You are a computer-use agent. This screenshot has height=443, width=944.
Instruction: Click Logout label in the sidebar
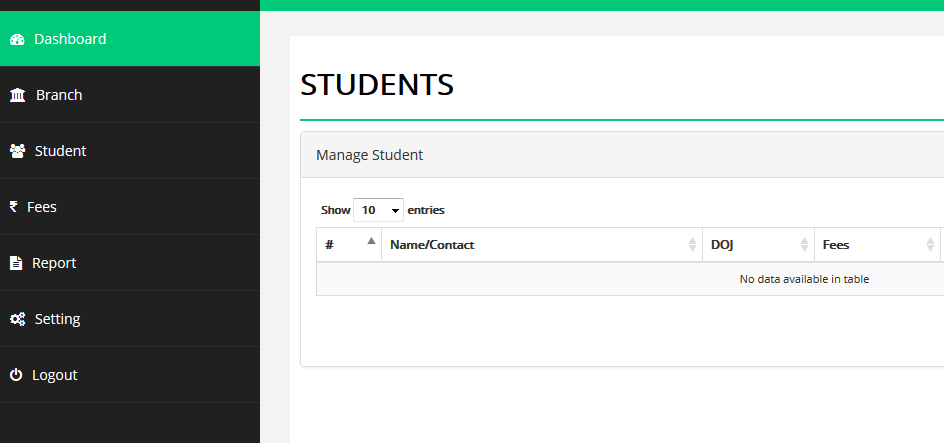click(55, 375)
